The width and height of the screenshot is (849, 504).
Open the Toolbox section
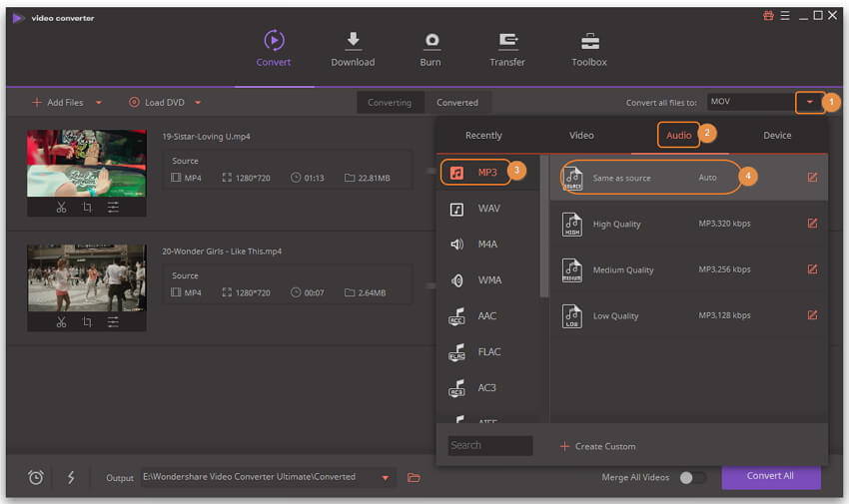[x=589, y=49]
